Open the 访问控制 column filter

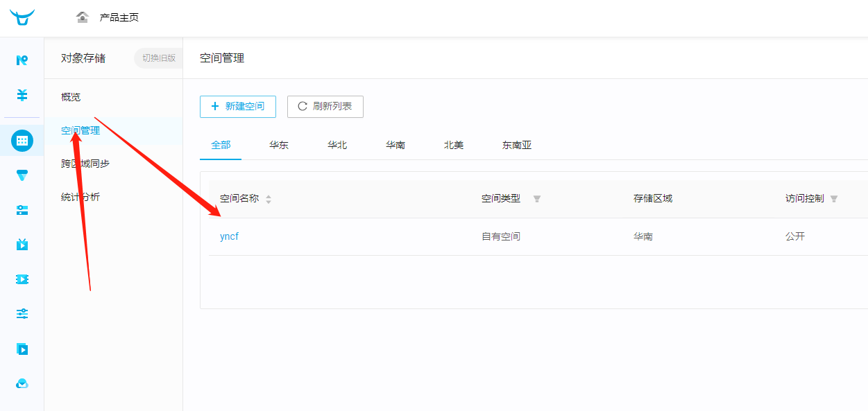833,199
